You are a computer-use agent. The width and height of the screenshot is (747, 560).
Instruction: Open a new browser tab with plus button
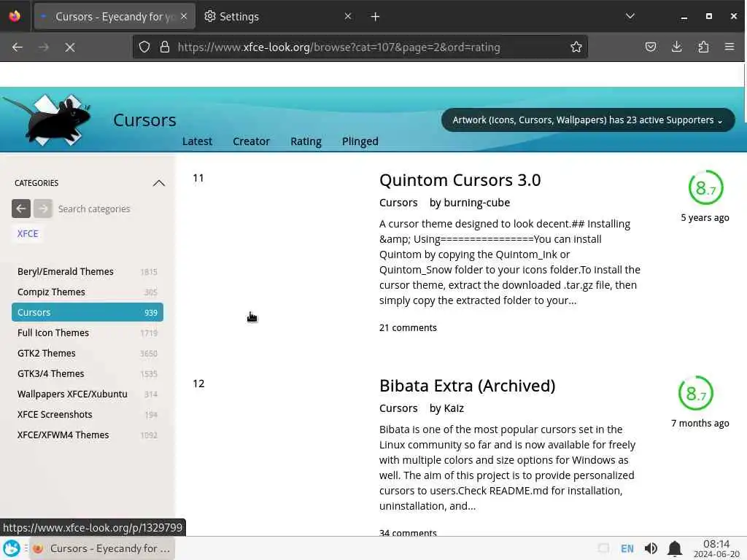(376, 17)
